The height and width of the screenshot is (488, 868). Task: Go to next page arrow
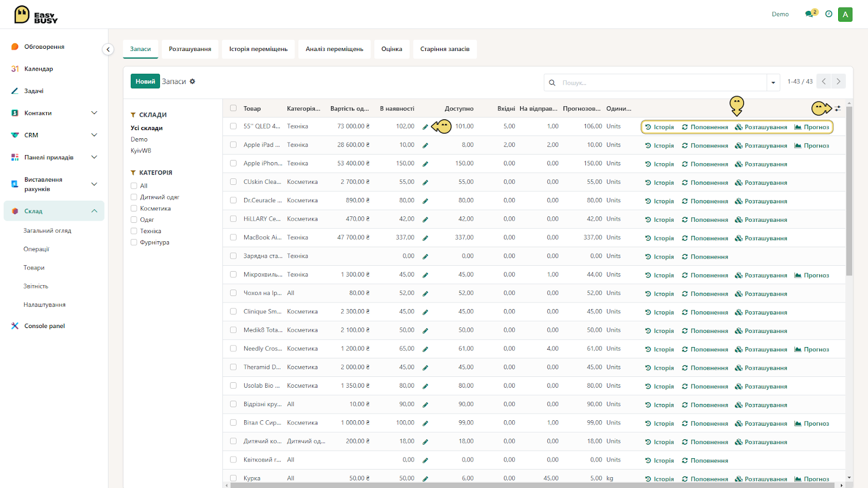point(838,81)
